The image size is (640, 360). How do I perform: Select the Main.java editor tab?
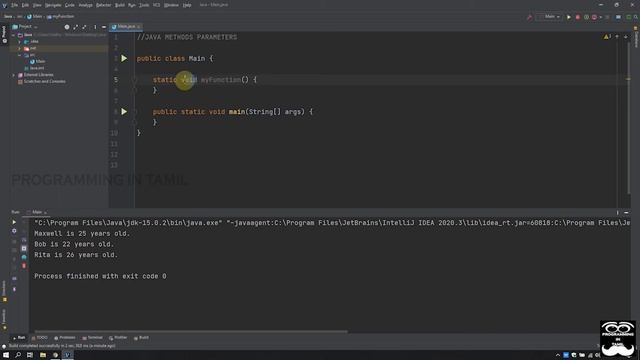pos(125,27)
